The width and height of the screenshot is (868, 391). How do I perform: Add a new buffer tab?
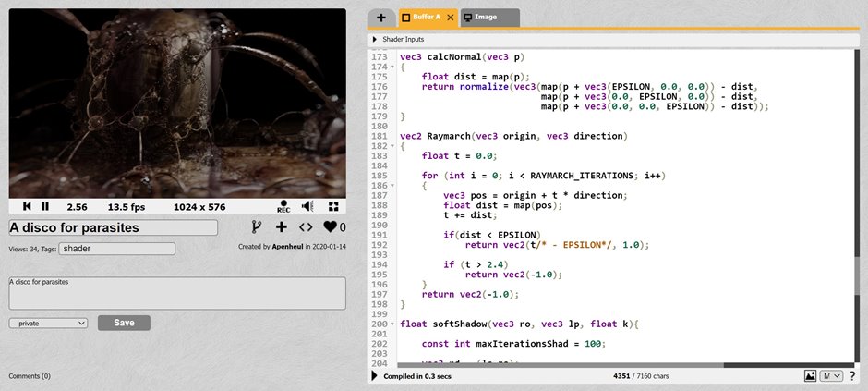point(380,18)
